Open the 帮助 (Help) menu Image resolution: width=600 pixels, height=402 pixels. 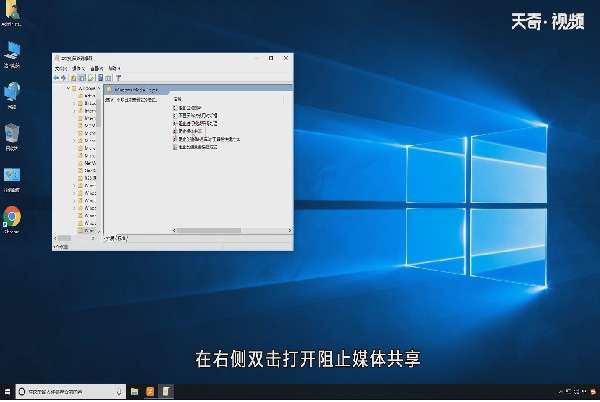pos(114,68)
